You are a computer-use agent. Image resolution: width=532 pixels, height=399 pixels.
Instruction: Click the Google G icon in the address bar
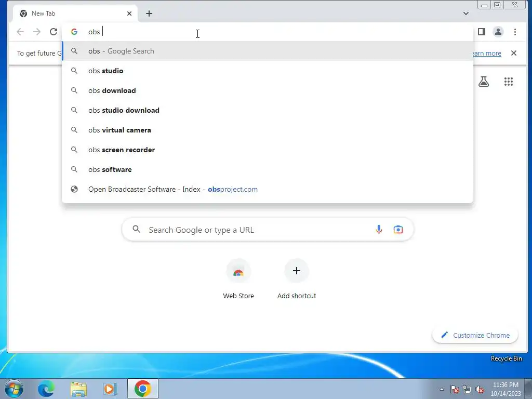pyautogui.click(x=74, y=32)
